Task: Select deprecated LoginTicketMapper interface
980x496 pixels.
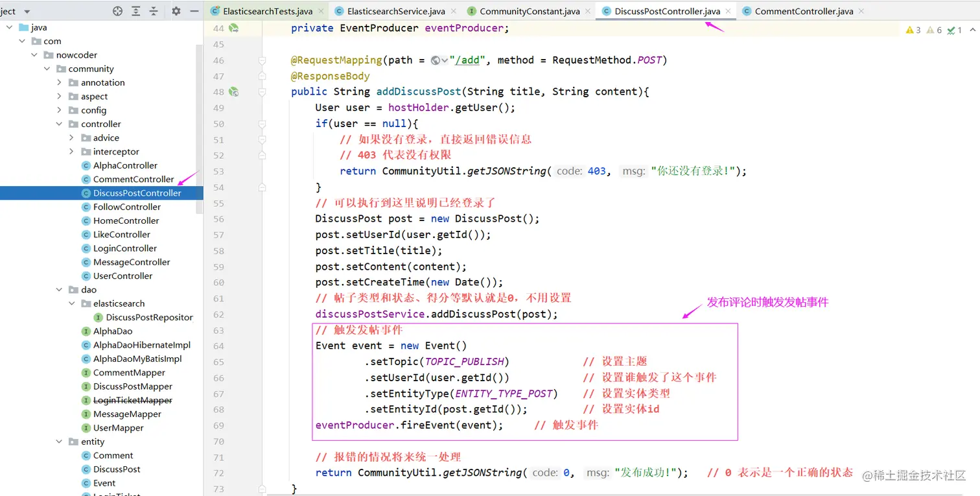Action: coord(133,400)
